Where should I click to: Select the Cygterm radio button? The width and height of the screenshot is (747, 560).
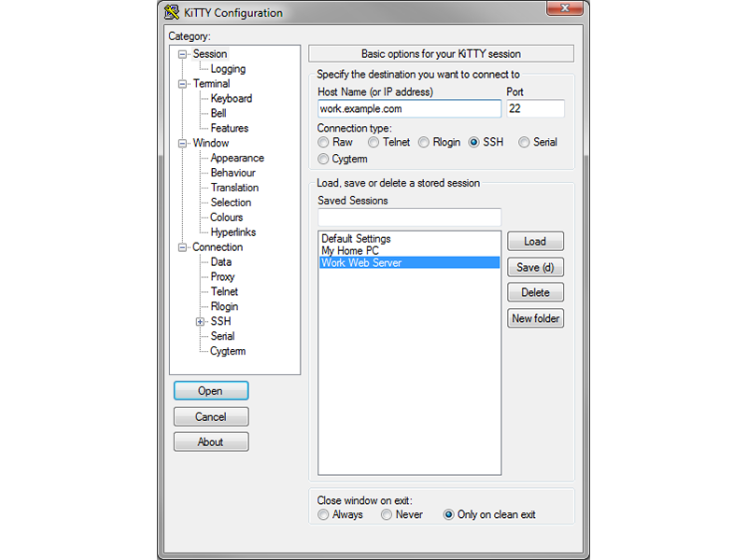[323, 159]
